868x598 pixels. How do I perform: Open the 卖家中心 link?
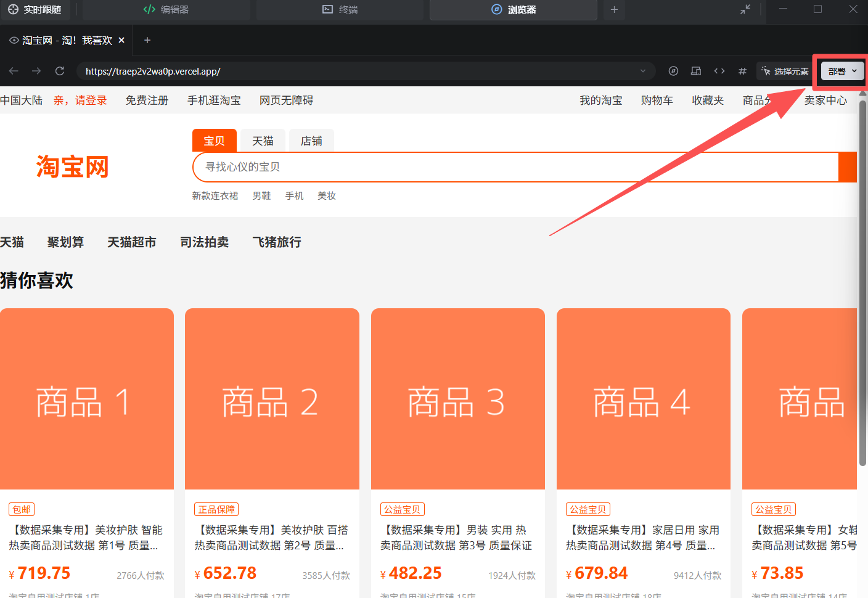[x=825, y=100]
